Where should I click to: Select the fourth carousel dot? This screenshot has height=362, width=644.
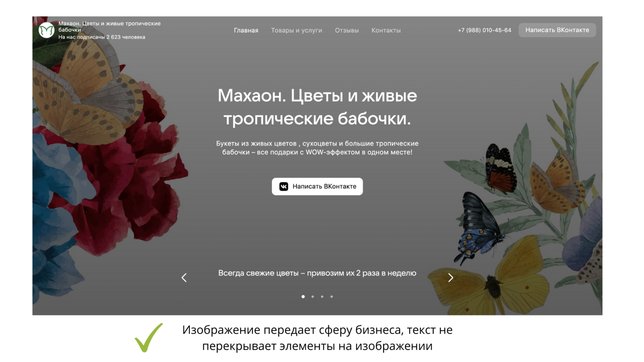[x=332, y=296]
